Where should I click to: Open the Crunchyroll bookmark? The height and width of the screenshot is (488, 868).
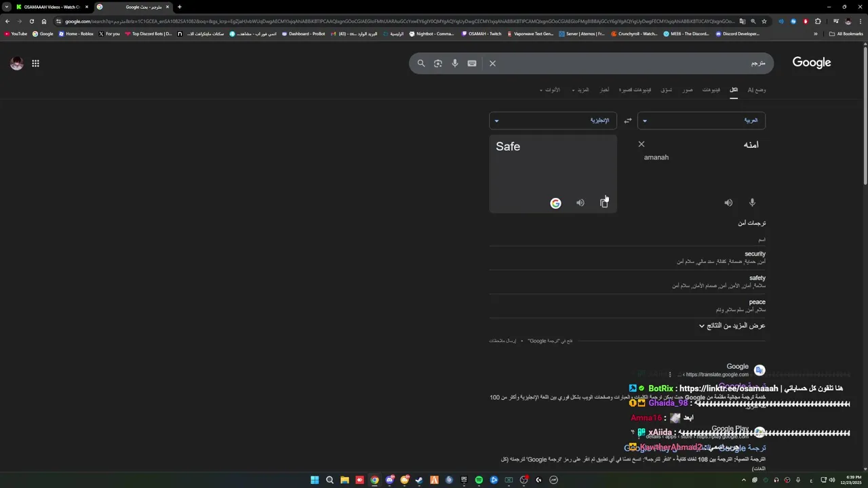[634, 33]
